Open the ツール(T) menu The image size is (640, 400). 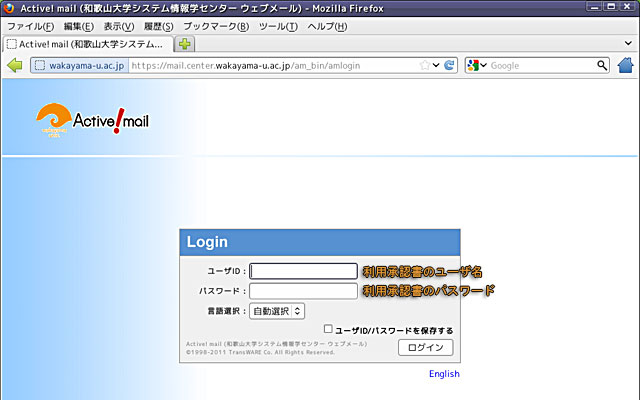[278, 27]
